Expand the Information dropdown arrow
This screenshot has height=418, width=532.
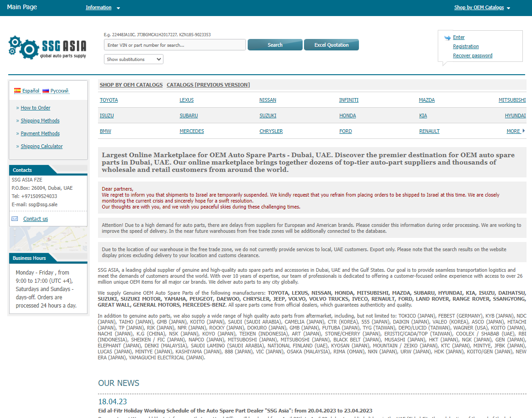(119, 8)
